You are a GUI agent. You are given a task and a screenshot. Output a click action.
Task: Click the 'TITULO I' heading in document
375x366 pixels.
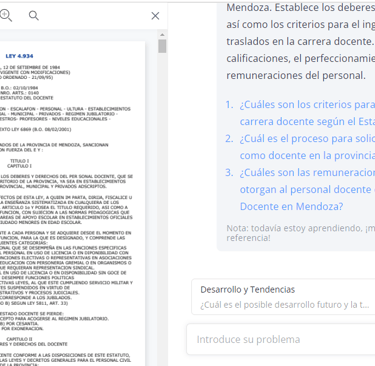(x=19, y=161)
